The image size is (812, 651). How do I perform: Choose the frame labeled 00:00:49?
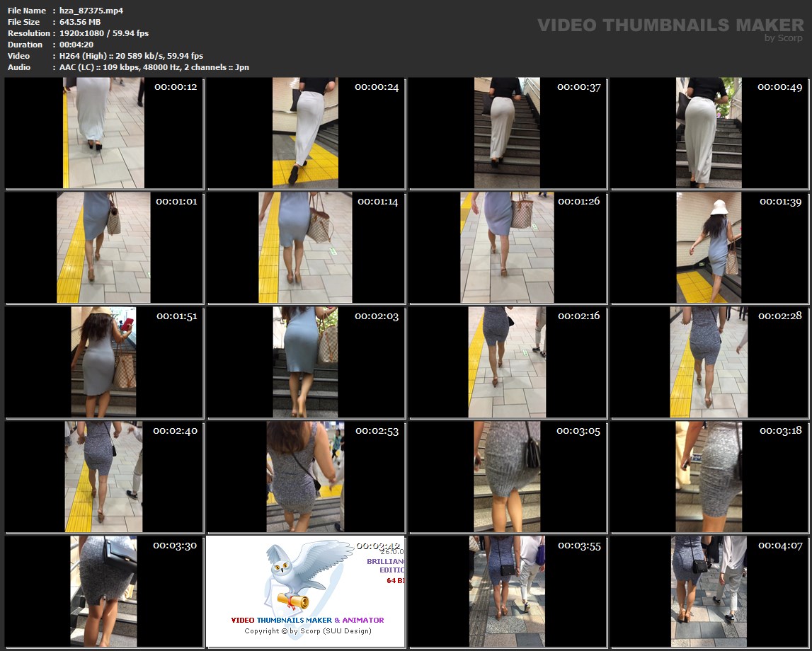[x=709, y=133]
